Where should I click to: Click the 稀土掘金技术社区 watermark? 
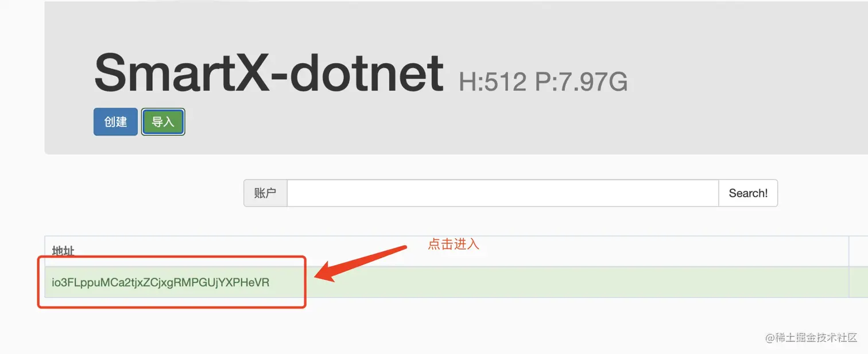[x=811, y=337]
